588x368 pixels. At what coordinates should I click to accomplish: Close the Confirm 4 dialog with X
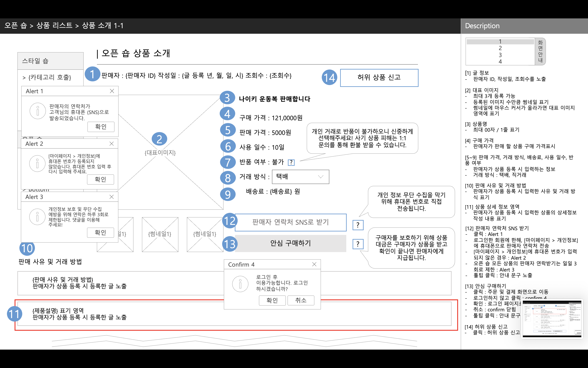pyautogui.click(x=314, y=264)
